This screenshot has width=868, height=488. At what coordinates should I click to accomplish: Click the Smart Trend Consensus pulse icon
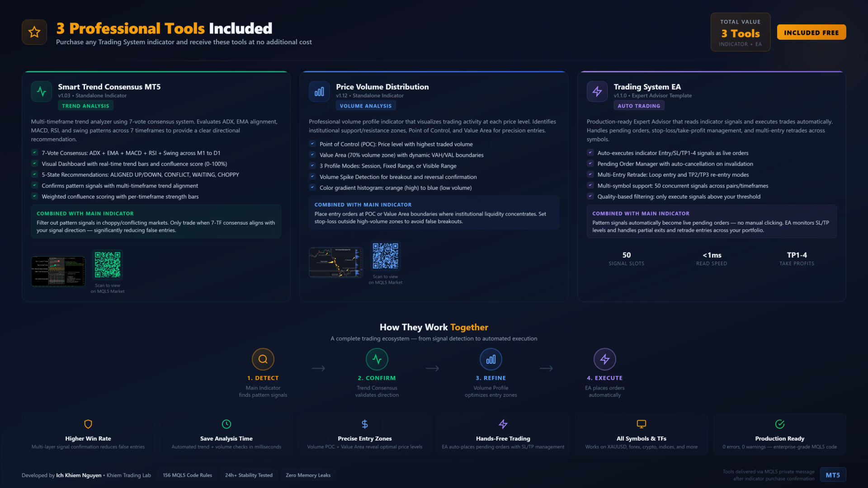[x=42, y=91]
